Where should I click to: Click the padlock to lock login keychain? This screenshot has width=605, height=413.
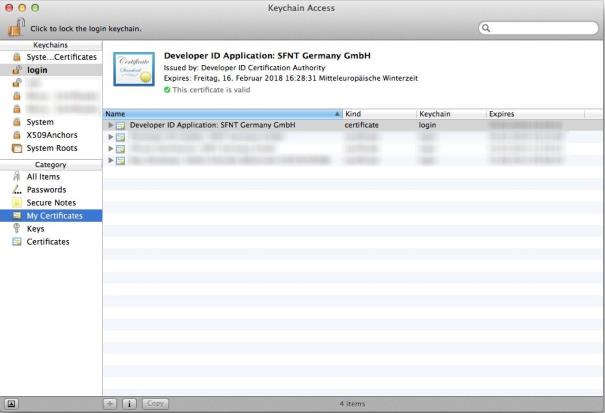(x=16, y=27)
